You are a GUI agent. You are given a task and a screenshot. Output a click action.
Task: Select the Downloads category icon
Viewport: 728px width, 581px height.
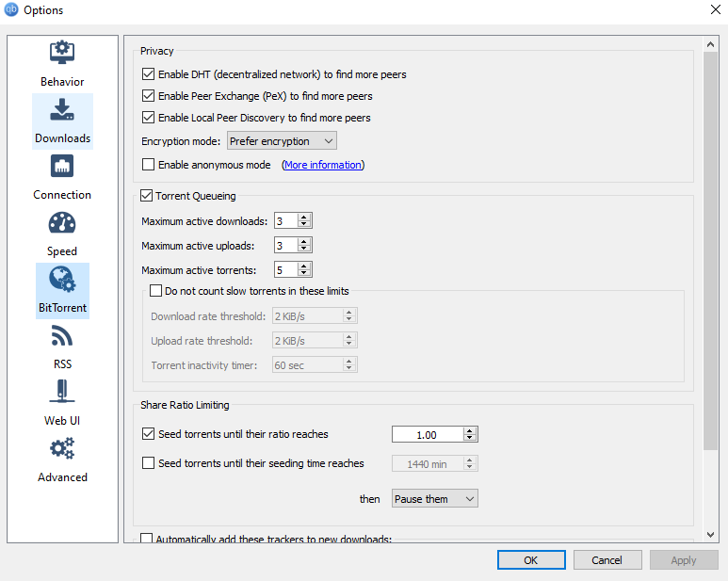[x=62, y=110]
